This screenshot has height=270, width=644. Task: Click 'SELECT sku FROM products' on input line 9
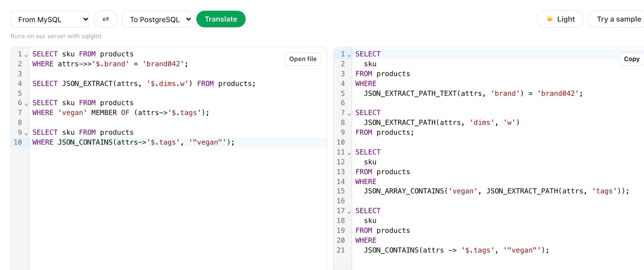click(83, 132)
